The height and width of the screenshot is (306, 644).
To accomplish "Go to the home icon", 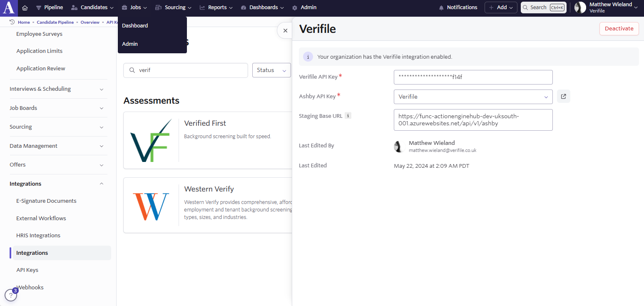I will tap(25, 7).
